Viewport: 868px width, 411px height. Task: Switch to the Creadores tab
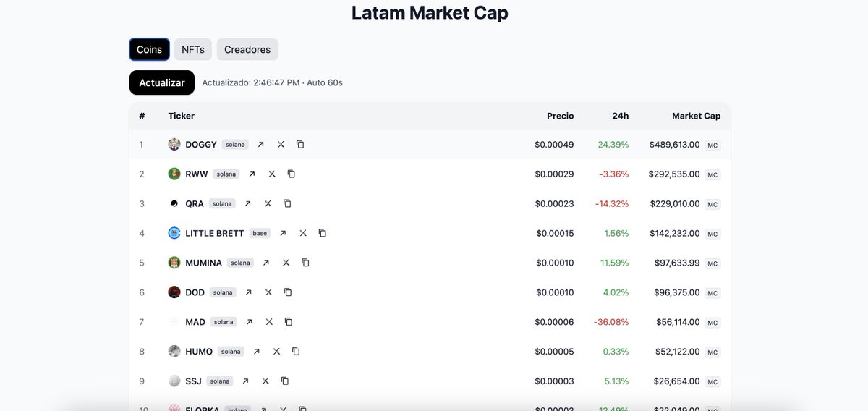pos(247,50)
